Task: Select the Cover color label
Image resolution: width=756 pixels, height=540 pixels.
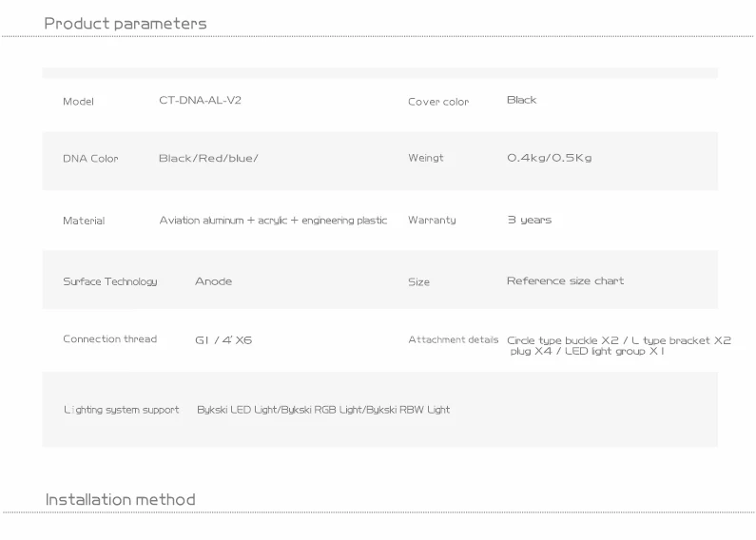Action: [x=438, y=102]
